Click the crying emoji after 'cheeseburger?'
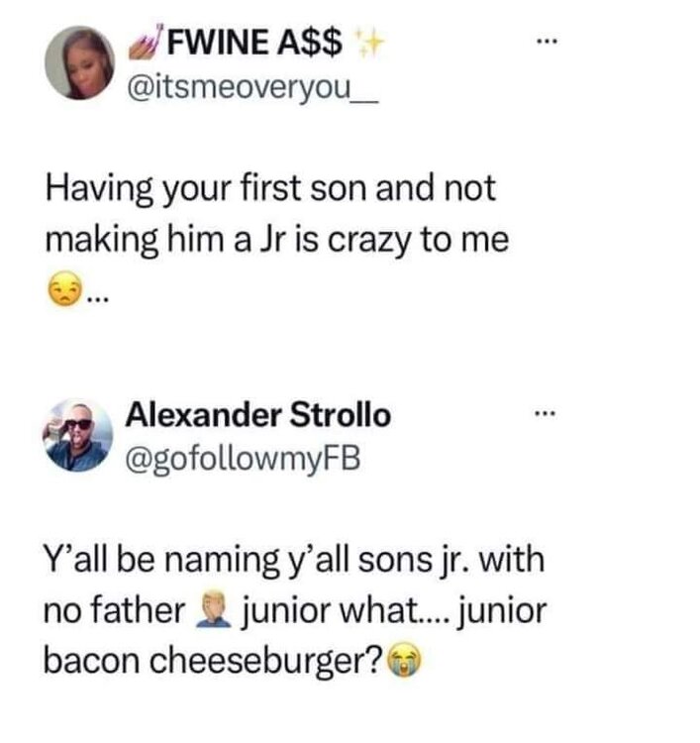The width and height of the screenshot is (700, 743). tap(400, 662)
